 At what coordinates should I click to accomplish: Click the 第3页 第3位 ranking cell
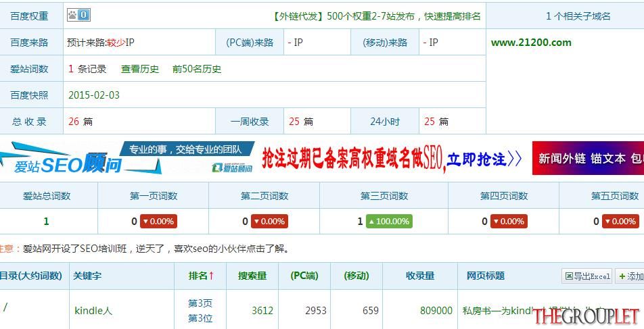click(x=200, y=311)
